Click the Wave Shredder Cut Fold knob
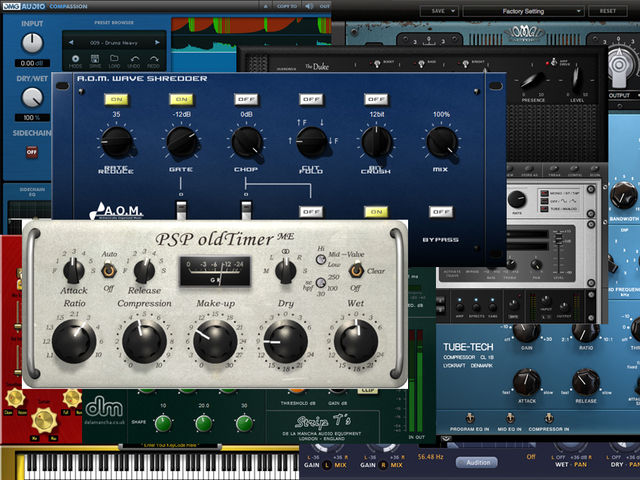 (311, 142)
